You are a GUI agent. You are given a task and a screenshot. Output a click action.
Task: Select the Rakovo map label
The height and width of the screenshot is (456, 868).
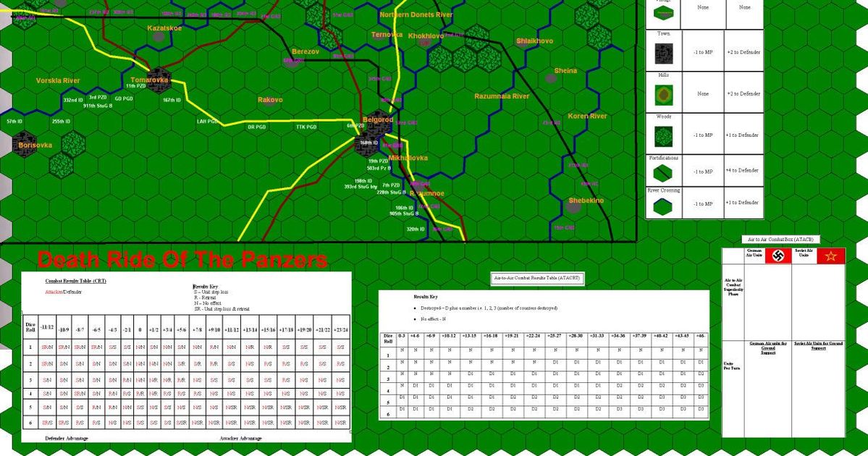click(270, 100)
